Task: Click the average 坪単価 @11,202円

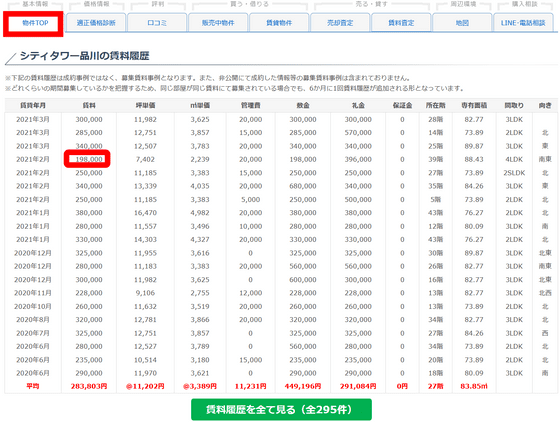Action: click(145, 386)
